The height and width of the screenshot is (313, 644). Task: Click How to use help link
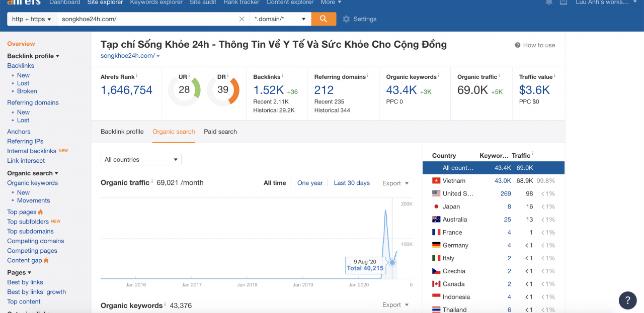click(x=535, y=45)
